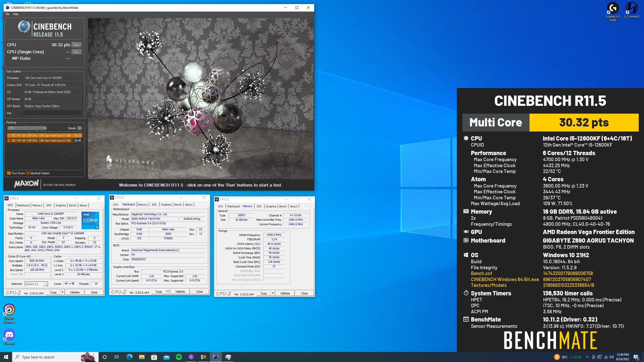The image size is (644, 362).
Task: Click the Maxon logo in Cinebench
Action: (26, 184)
